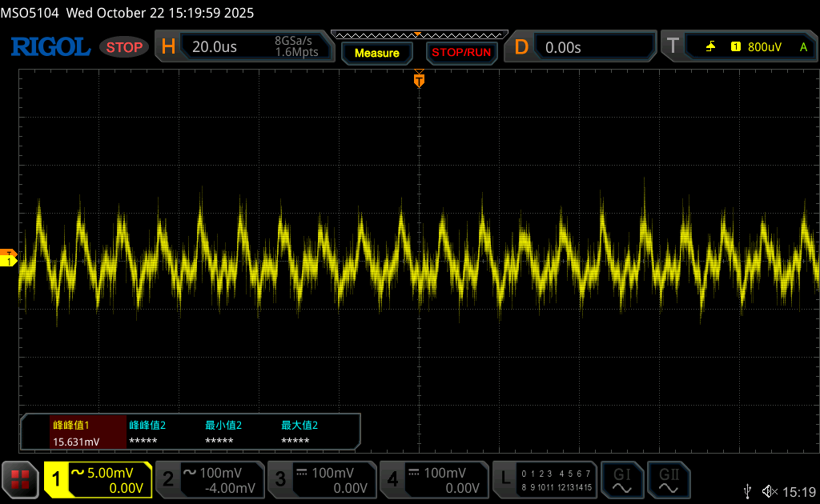Open horizontal timebase H settings
Screen dimensions: 820x504
(168, 47)
